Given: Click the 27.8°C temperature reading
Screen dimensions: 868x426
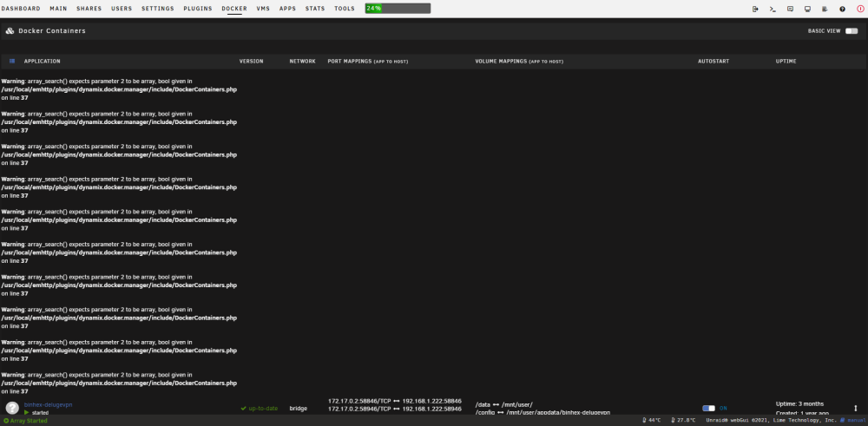Looking at the screenshot, I should click(x=687, y=421).
